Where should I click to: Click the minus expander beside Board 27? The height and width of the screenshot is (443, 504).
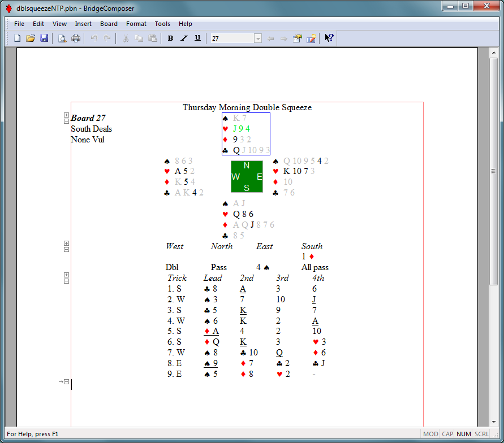[x=66, y=121]
